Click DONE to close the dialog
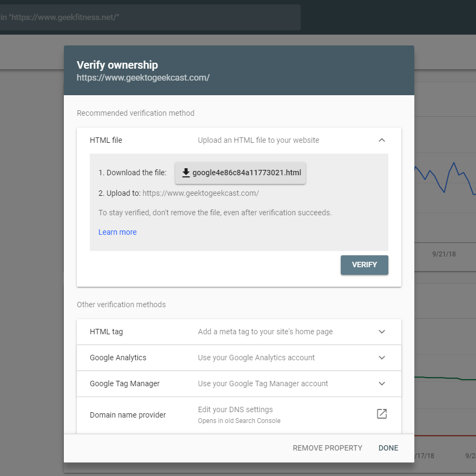Screen dimensions: 476x476 tap(388, 448)
